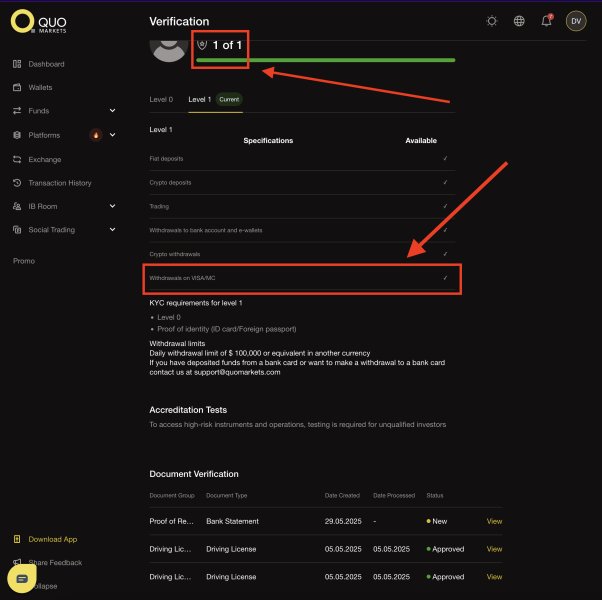Screen dimensions: 602x600
Task: View the Bank Statement document
Action: (494, 521)
